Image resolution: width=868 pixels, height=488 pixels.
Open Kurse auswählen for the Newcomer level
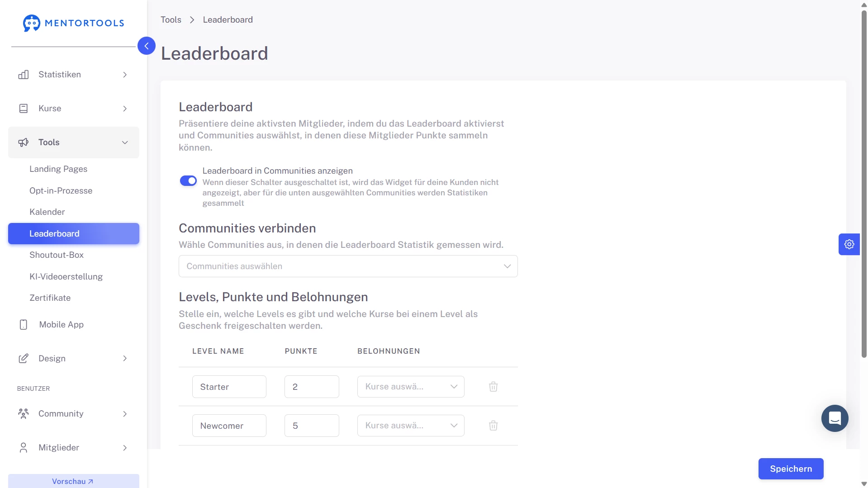click(410, 425)
